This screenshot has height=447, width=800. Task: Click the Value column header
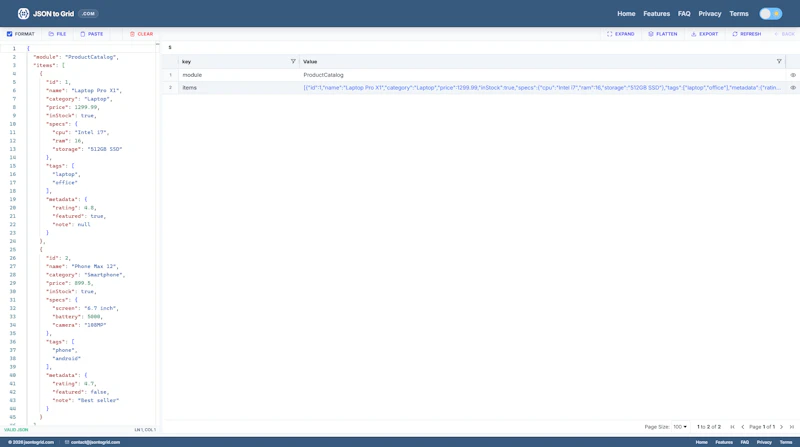(542, 61)
